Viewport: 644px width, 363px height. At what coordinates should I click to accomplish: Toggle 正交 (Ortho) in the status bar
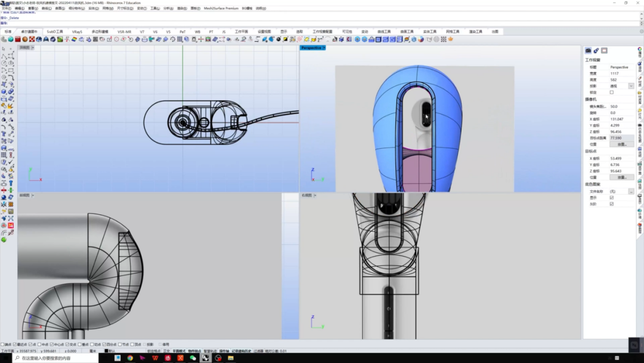click(x=166, y=351)
